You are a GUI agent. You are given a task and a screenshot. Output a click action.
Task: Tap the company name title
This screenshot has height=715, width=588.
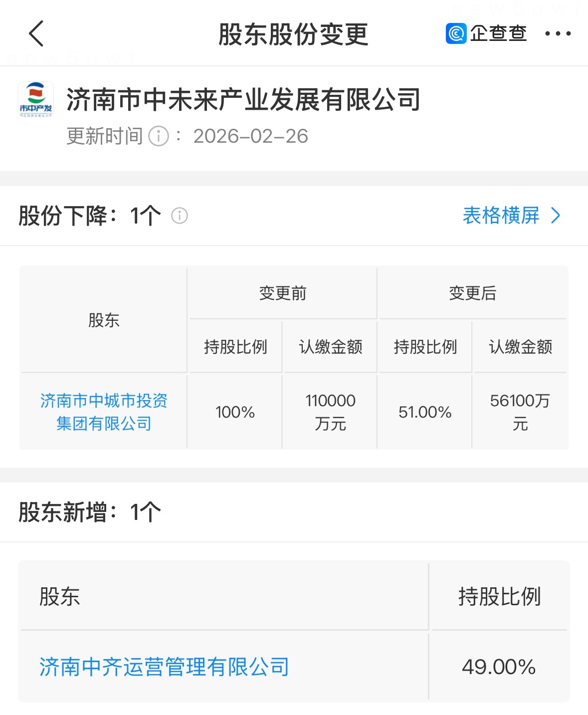(x=243, y=100)
